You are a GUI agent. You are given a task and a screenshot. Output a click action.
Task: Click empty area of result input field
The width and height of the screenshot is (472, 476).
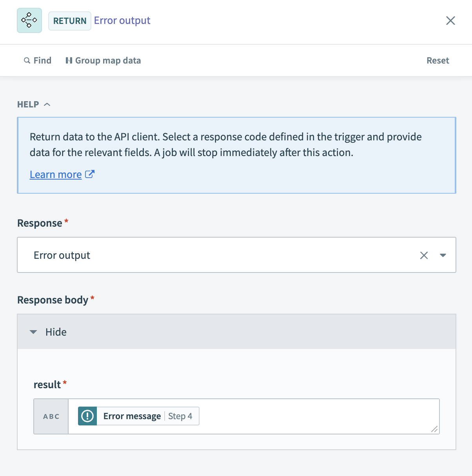click(x=314, y=416)
